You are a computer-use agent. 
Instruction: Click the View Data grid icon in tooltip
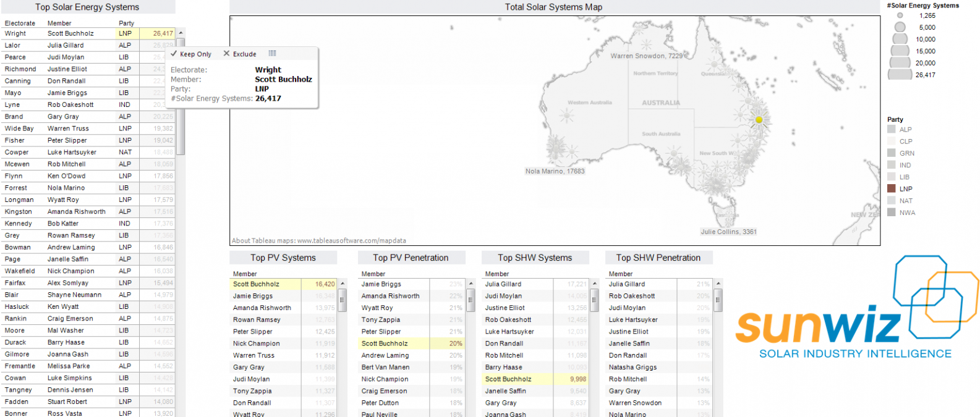click(x=272, y=54)
